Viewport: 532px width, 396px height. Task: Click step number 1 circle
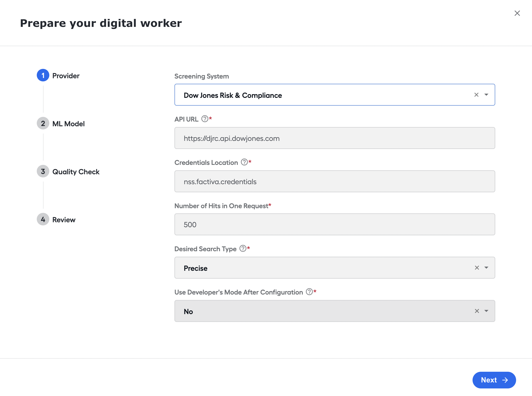(x=43, y=75)
